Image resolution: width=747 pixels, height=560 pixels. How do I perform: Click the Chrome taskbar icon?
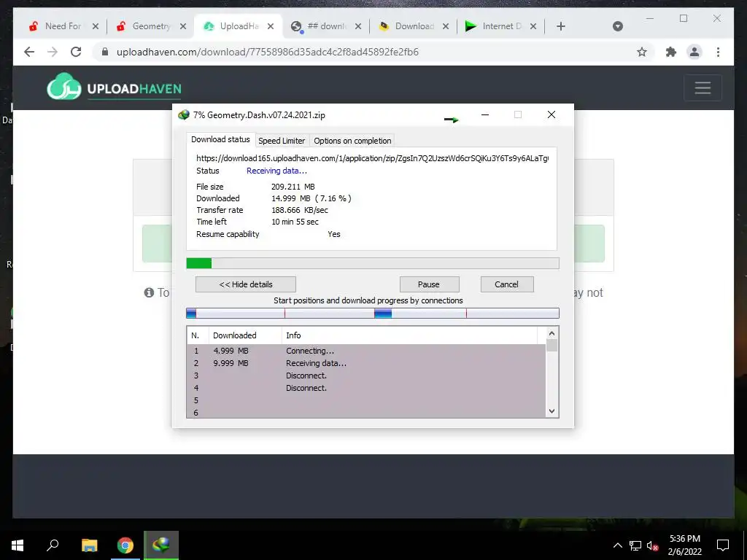tap(125, 545)
